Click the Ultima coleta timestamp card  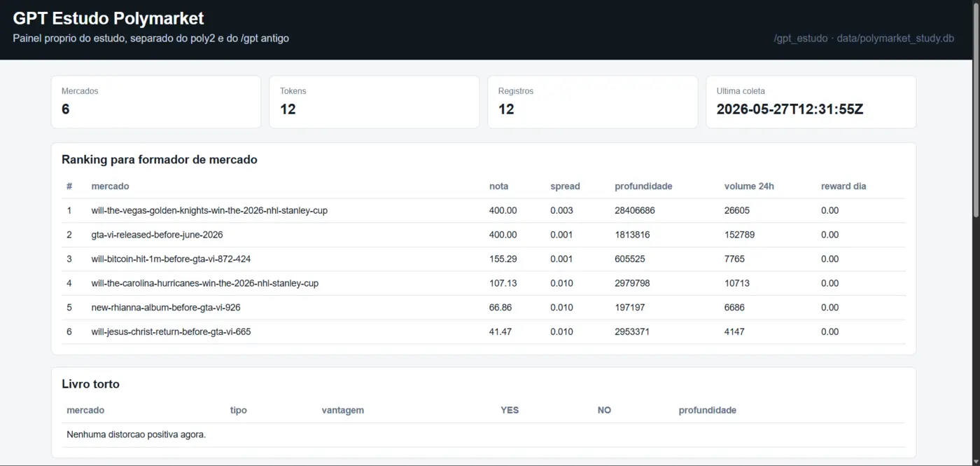tap(811, 102)
